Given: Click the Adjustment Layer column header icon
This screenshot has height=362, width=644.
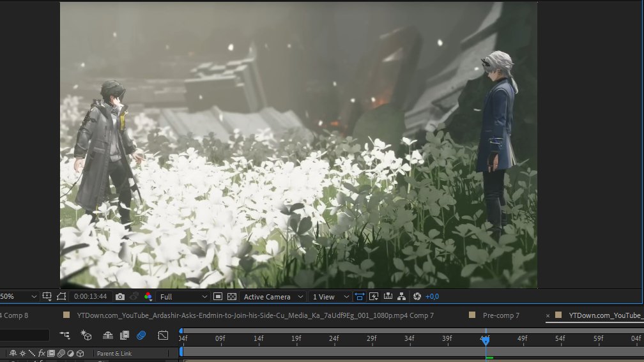Looking at the screenshot, I should 71,353.
